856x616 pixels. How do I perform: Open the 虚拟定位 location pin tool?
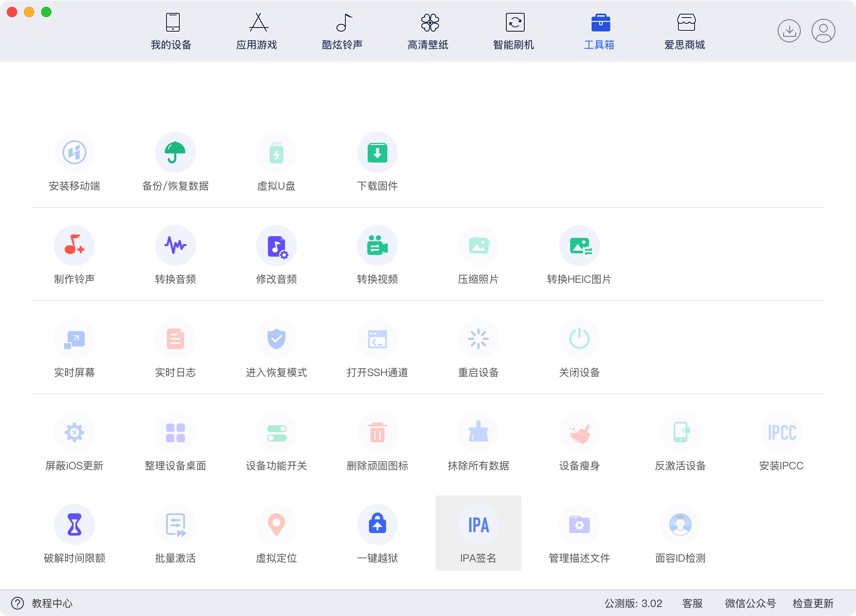click(276, 525)
